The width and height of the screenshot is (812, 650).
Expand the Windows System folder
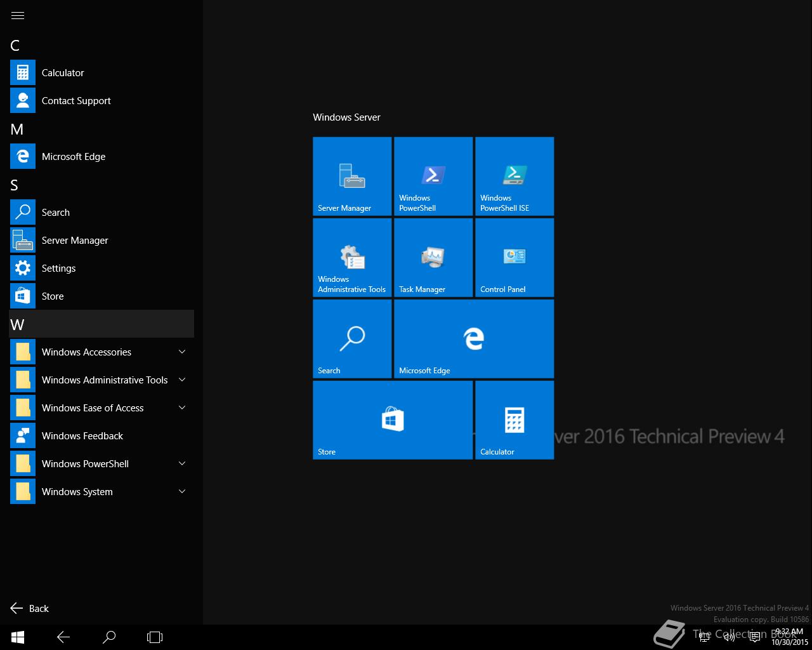(101, 492)
